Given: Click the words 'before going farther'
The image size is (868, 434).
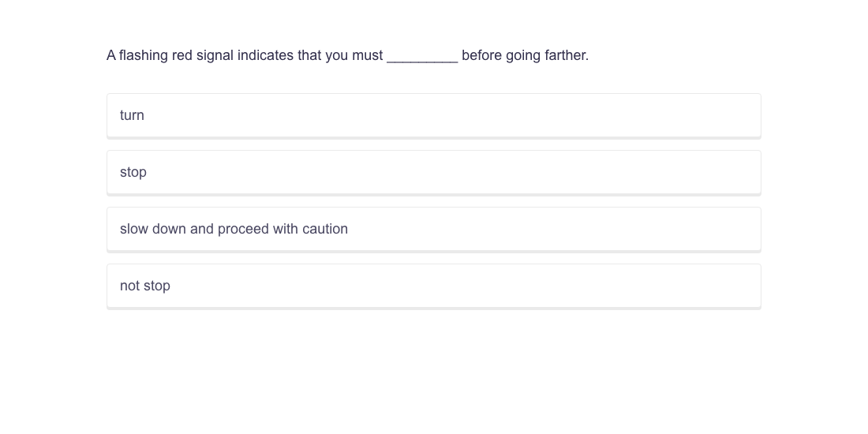Looking at the screenshot, I should click(x=525, y=55).
